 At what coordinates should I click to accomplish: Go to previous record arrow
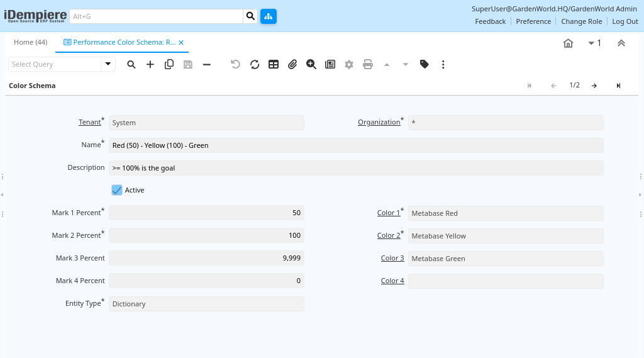coord(553,86)
